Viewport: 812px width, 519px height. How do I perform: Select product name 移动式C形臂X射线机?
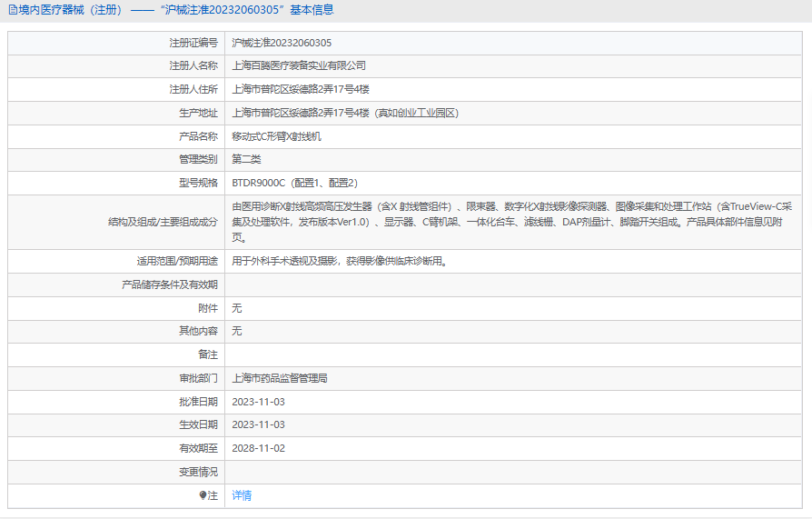[276, 136]
